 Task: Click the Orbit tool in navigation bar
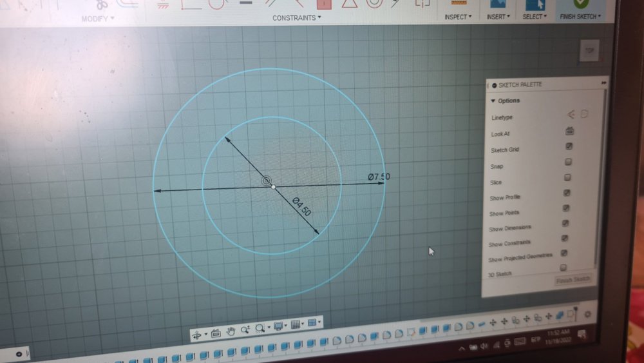[198, 334]
